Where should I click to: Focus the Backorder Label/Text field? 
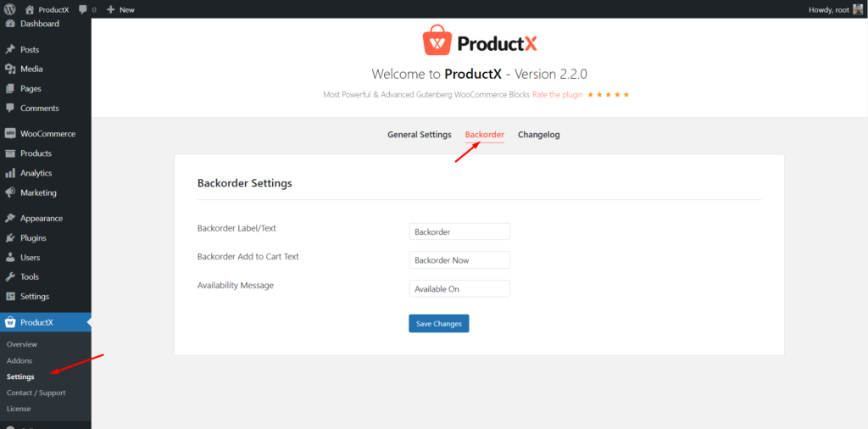(x=459, y=232)
